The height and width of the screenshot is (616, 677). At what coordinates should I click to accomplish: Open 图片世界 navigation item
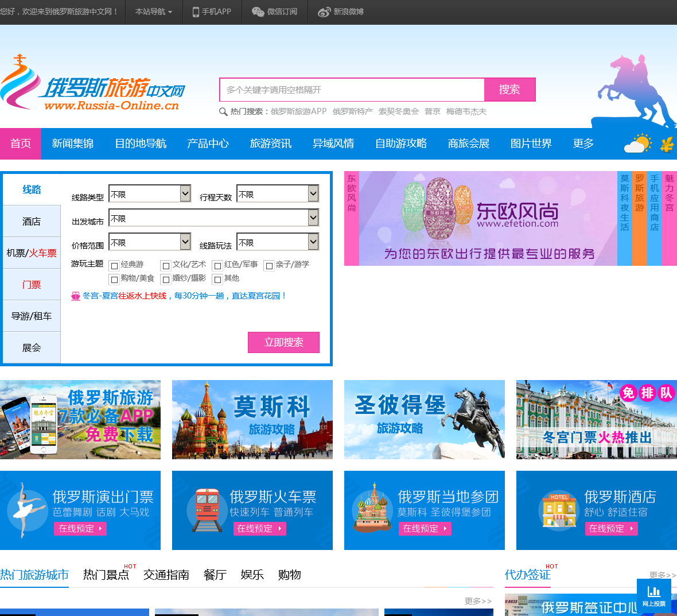click(x=531, y=144)
